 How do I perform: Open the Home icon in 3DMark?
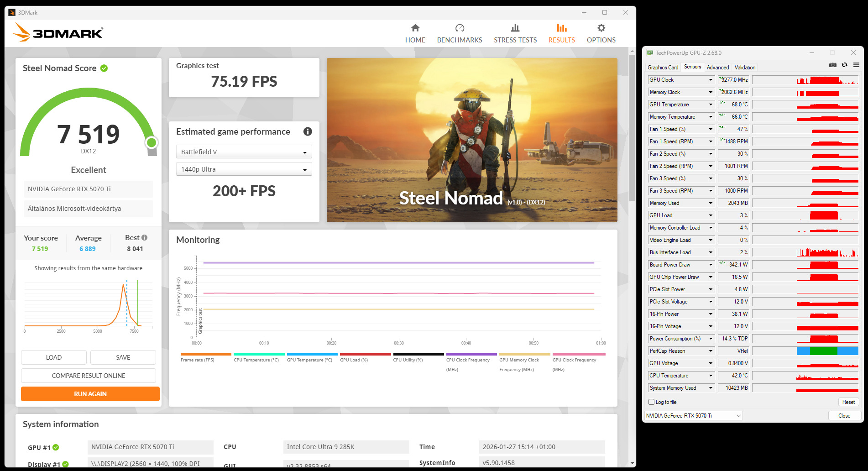(415, 28)
